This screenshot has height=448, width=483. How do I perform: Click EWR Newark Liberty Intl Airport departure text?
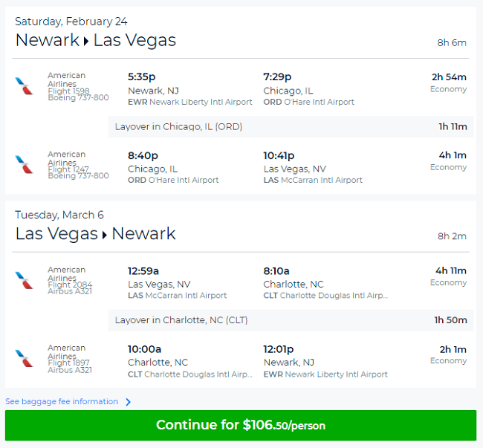point(190,102)
